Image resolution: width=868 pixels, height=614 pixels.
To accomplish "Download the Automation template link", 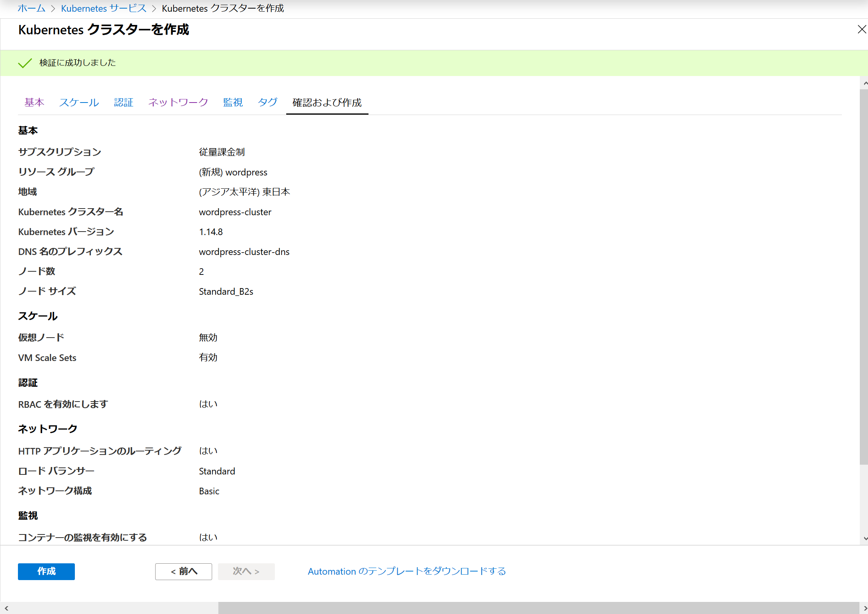I will (x=407, y=572).
